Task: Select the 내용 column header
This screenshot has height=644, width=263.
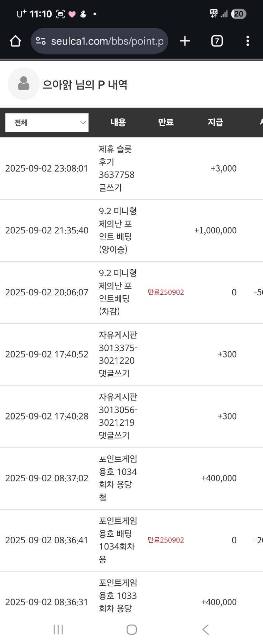Action: pos(118,122)
